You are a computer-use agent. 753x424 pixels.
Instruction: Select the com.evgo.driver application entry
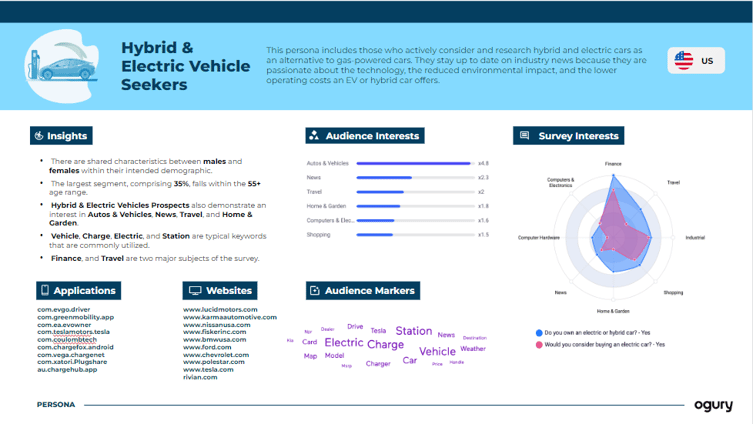pos(63,310)
